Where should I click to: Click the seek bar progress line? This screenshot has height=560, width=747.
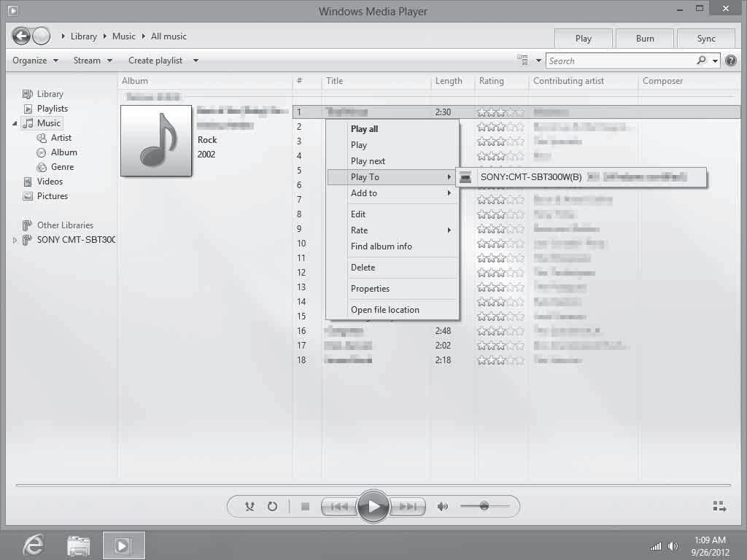(x=373, y=485)
